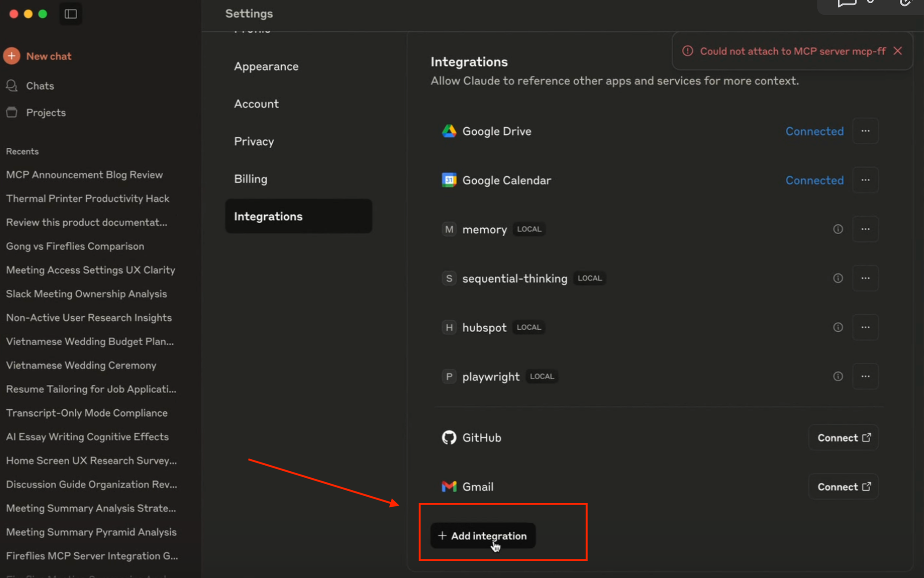Open Review this product documentat... chat
Image resolution: width=924 pixels, height=578 pixels.
pyautogui.click(x=87, y=222)
